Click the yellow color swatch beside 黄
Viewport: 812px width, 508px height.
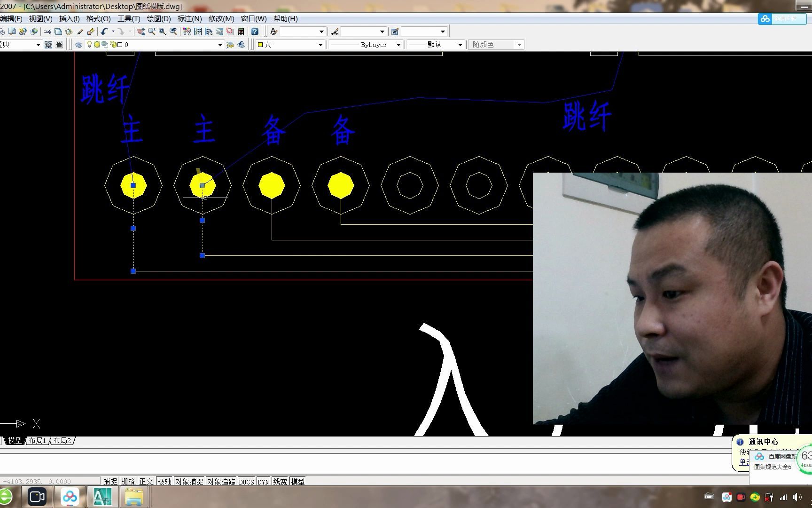click(260, 45)
